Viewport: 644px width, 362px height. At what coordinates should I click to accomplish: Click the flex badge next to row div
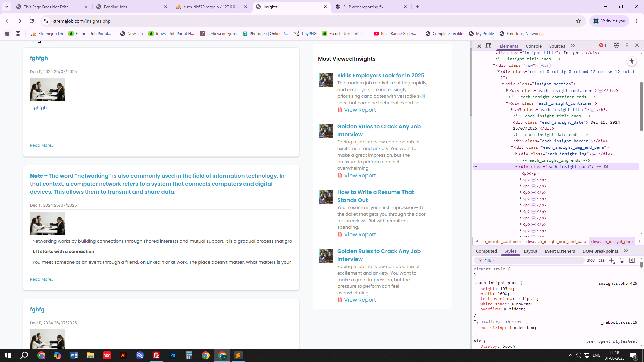[545, 66]
